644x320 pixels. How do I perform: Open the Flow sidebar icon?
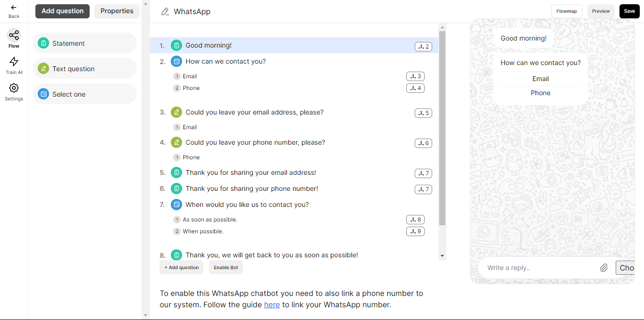coord(14,35)
